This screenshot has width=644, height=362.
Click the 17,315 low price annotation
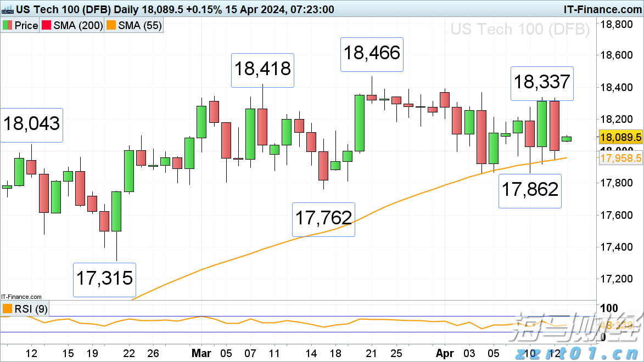coord(104,279)
